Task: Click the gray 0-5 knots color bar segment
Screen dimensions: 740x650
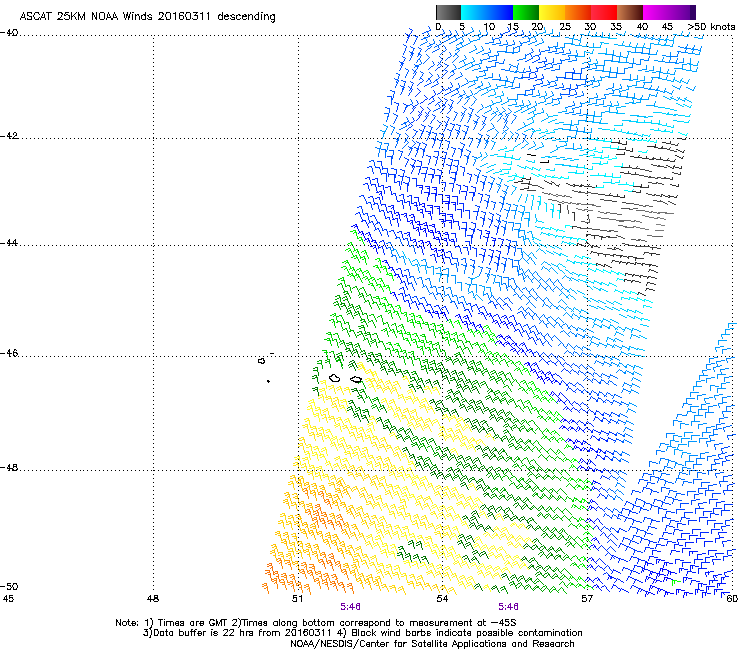Action: pos(448,12)
